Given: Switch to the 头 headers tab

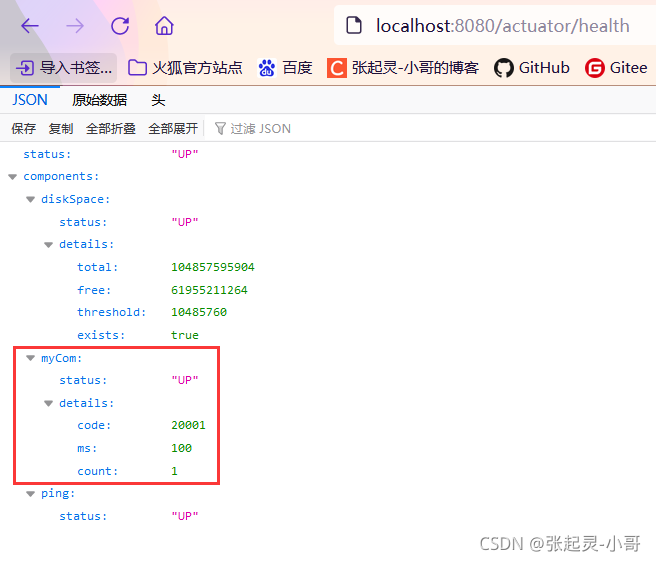Looking at the screenshot, I should click(x=158, y=100).
